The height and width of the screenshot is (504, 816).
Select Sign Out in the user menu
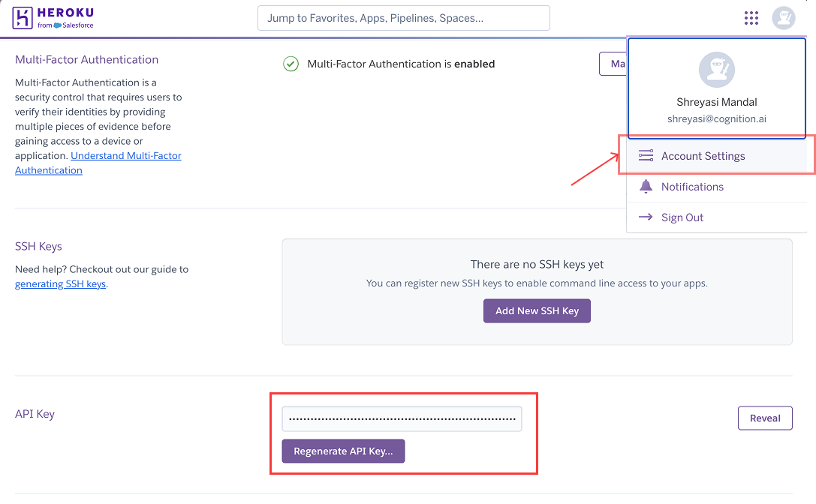tap(717, 217)
